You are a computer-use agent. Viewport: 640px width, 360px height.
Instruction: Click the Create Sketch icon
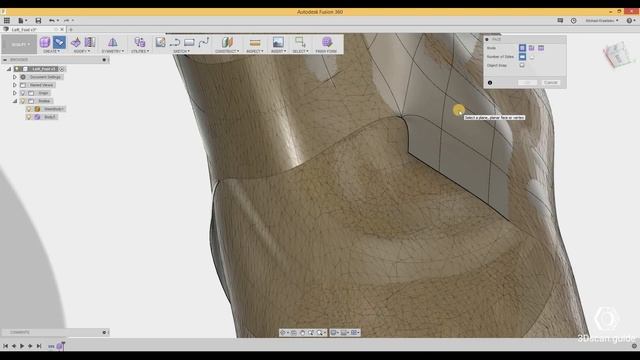[x=160, y=42]
